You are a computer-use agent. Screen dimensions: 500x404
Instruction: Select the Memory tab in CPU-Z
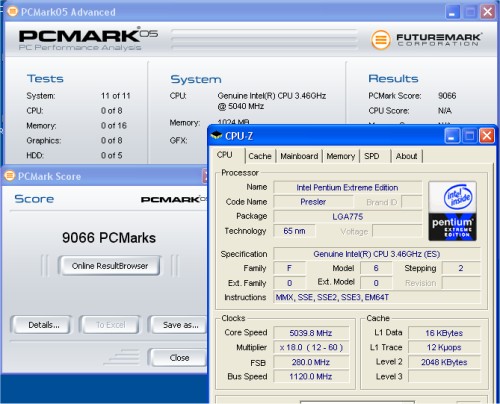click(x=340, y=156)
